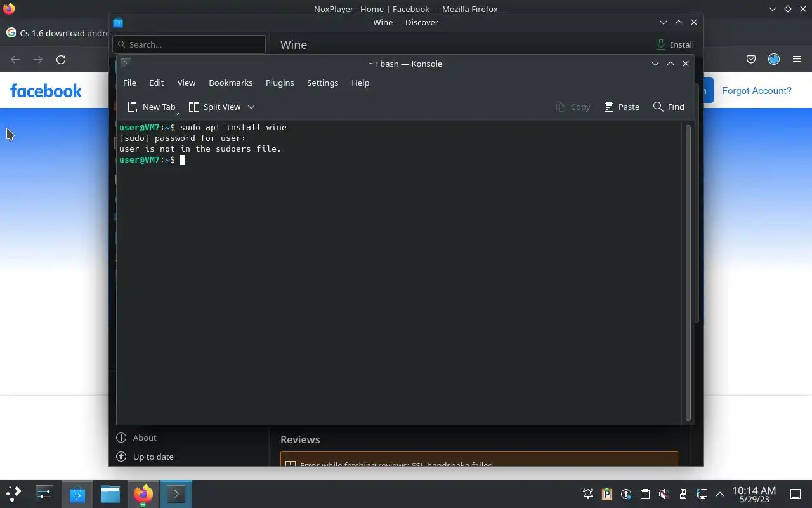Open Dolphin file manager from taskbar
The image size is (812, 508).
(x=110, y=493)
